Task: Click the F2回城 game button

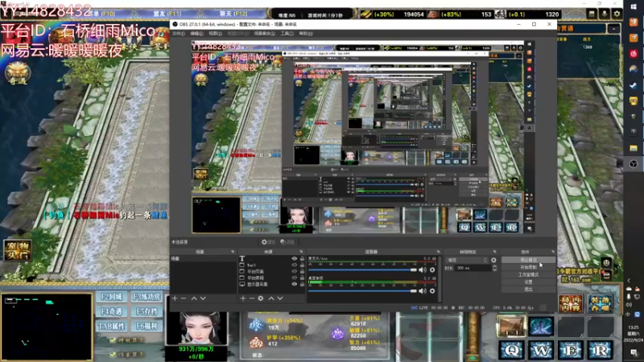Action: (x=111, y=297)
